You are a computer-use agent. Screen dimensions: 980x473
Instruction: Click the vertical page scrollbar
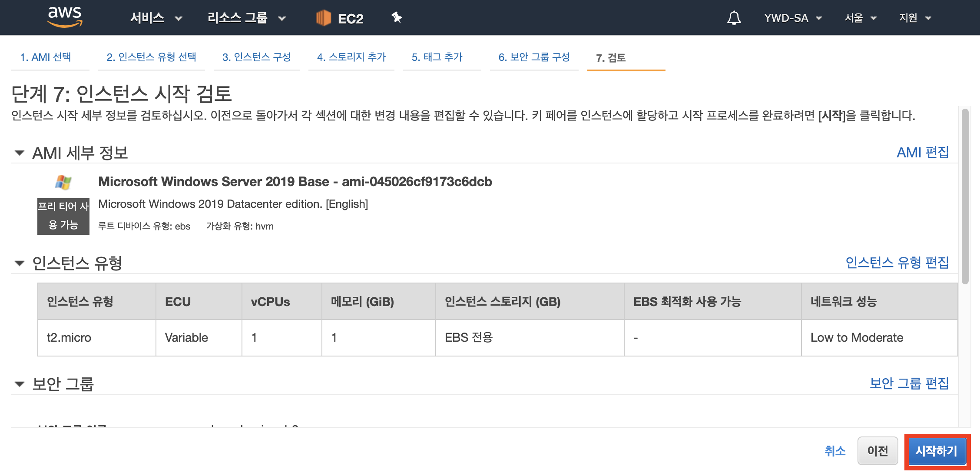click(x=965, y=196)
